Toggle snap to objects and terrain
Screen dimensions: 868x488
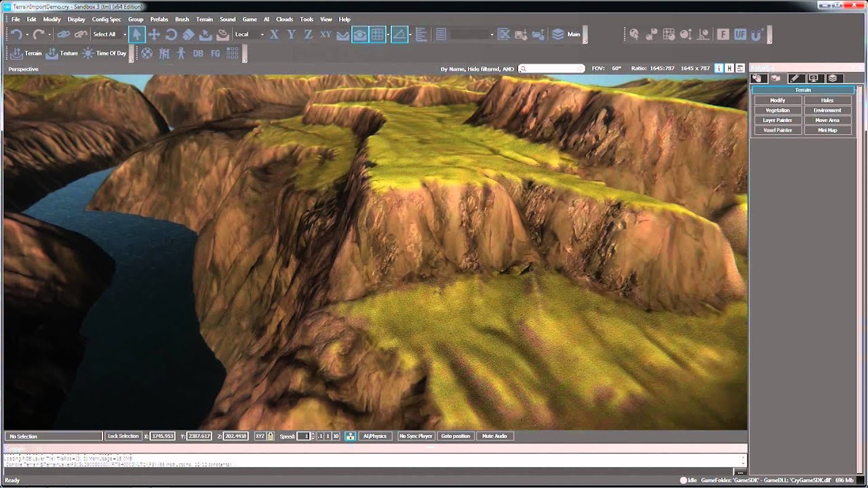click(360, 34)
